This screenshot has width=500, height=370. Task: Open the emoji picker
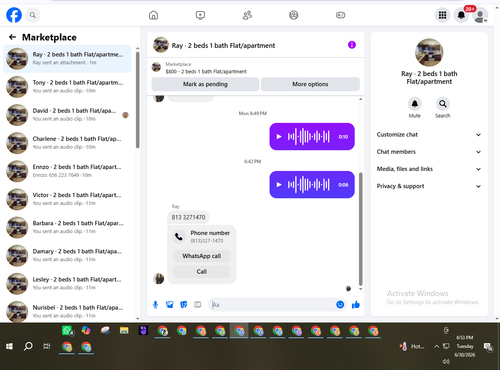[x=340, y=304]
